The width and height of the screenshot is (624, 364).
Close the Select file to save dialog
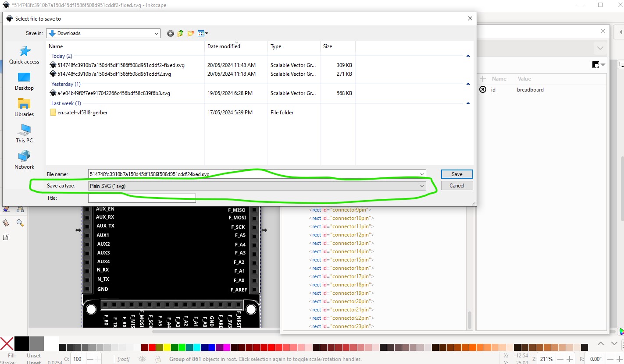pyautogui.click(x=470, y=18)
